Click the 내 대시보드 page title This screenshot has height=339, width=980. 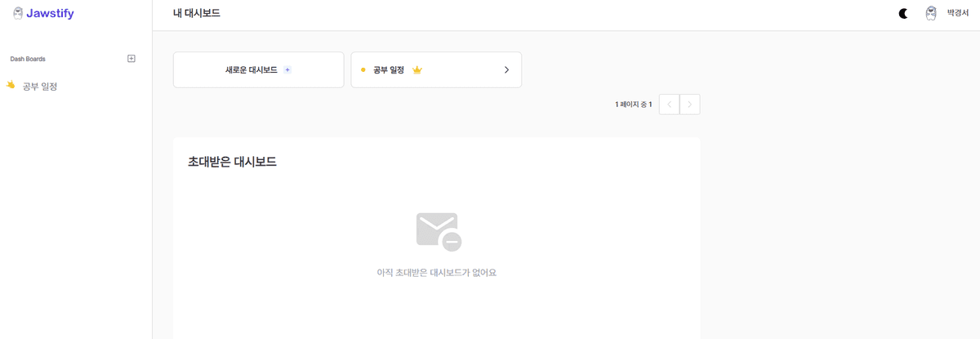click(197, 13)
